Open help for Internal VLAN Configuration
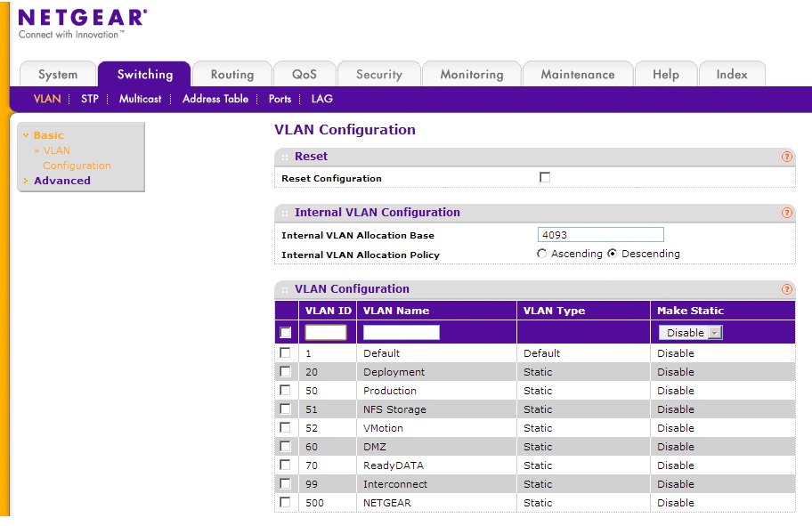 tap(786, 212)
